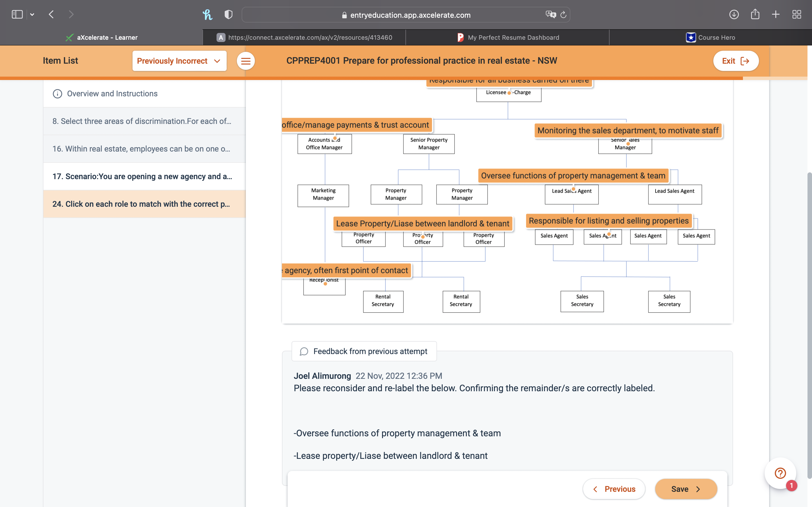Click the chevron next to the sidebar icon

(x=32, y=14)
